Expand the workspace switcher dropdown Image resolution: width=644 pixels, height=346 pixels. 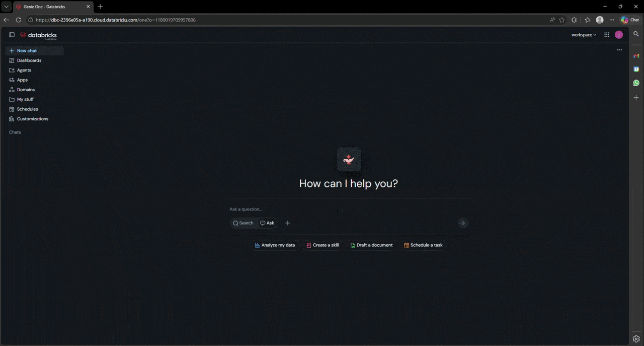click(x=584, y=35)
